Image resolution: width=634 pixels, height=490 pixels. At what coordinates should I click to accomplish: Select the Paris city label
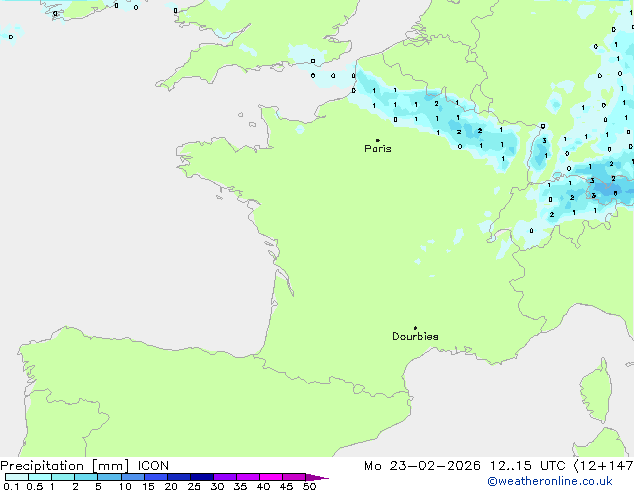[378, 149]
